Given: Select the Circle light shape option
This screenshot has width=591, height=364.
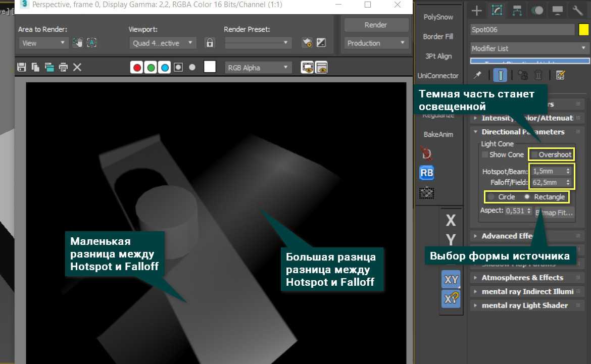Looking at the screenshot, I should click(x=491, y=197).
